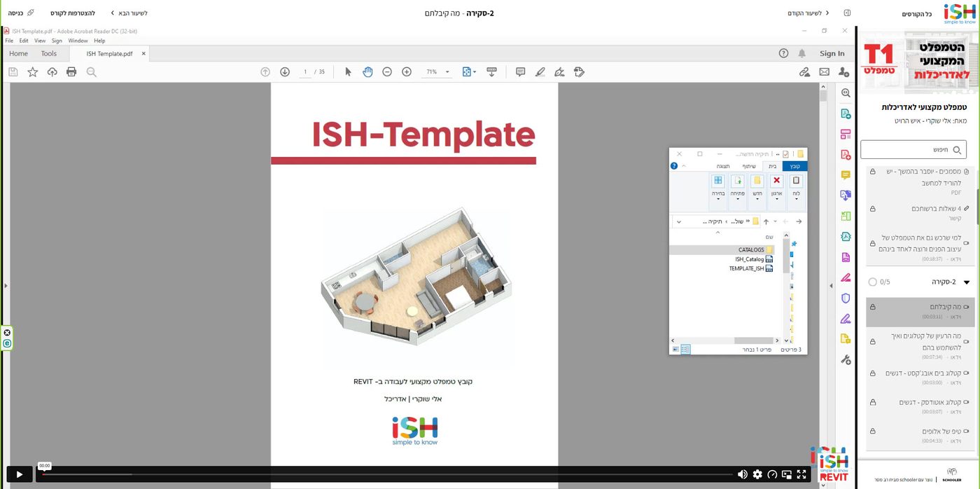Open More Tools wrench icon in right pane
This screenshot has height=489, width=980.
point(846,359)
